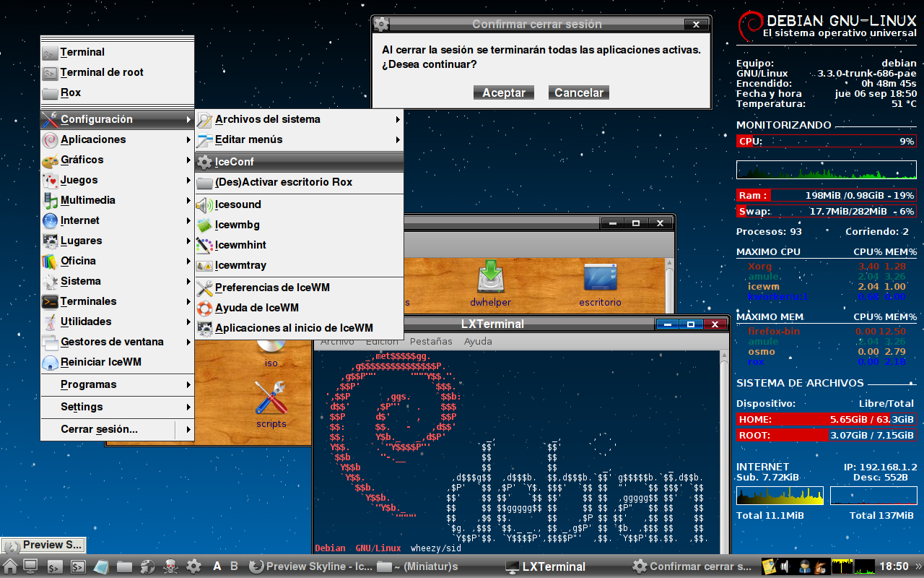Expand the Oficina submenu
Image resolution: width=924 pixels, height=578 pixels.
pos(117,261)
